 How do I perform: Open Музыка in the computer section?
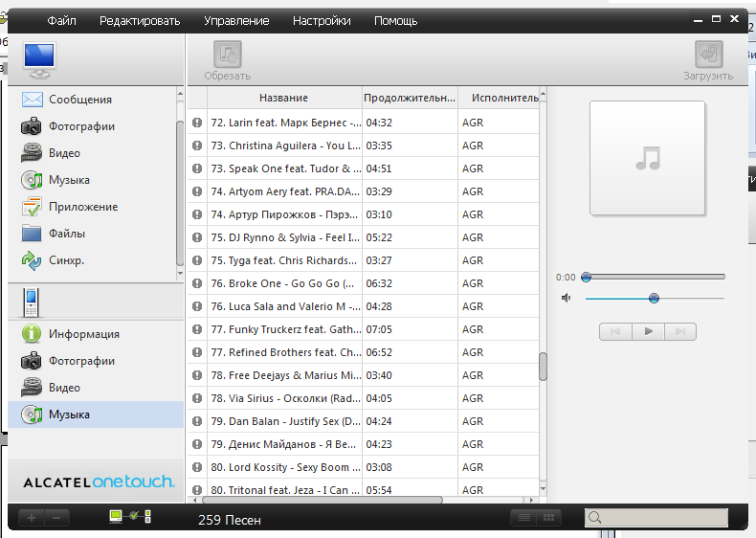click(x=69, y=180)
